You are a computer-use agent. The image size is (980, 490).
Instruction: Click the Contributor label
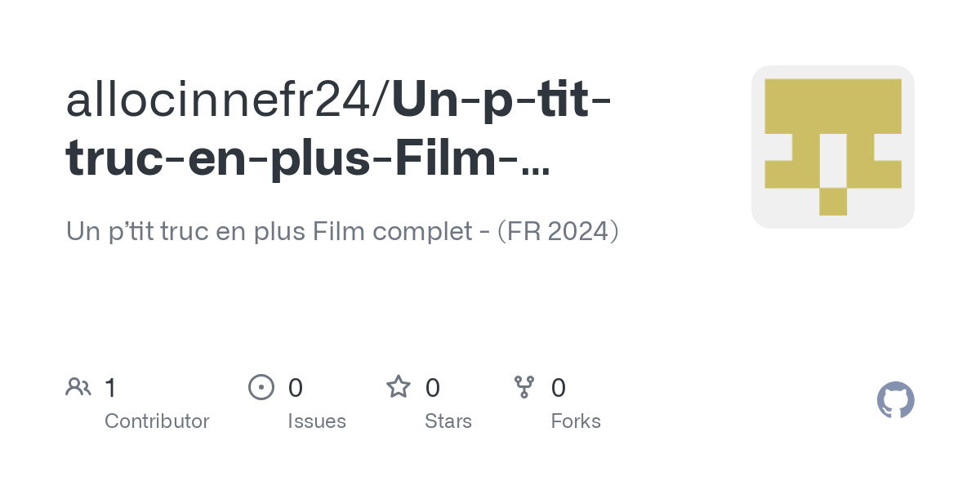[157, 421]
